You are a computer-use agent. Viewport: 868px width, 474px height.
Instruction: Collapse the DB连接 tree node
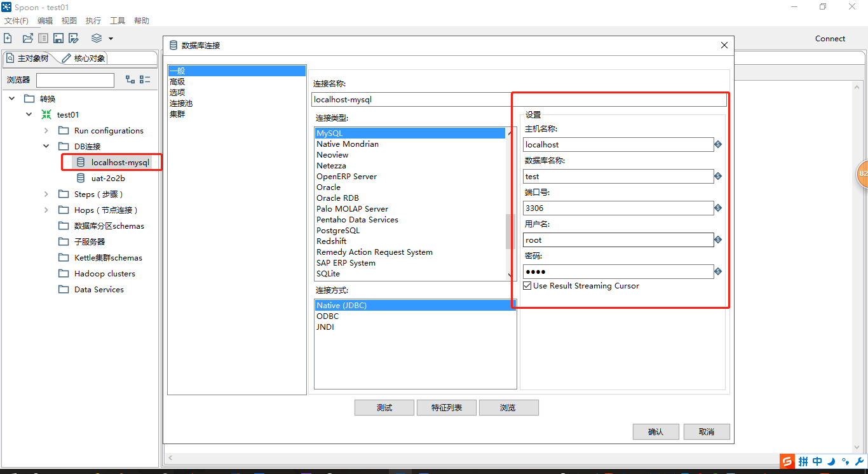[x=46, y=146]
